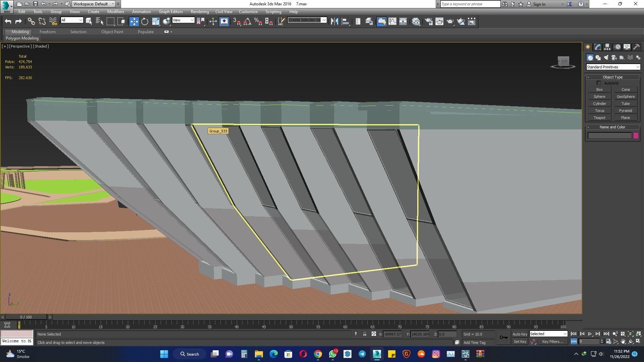Screen dimensions: 644x362
Task: Click the Select and Link chain icon
Action: coord(31,21)
